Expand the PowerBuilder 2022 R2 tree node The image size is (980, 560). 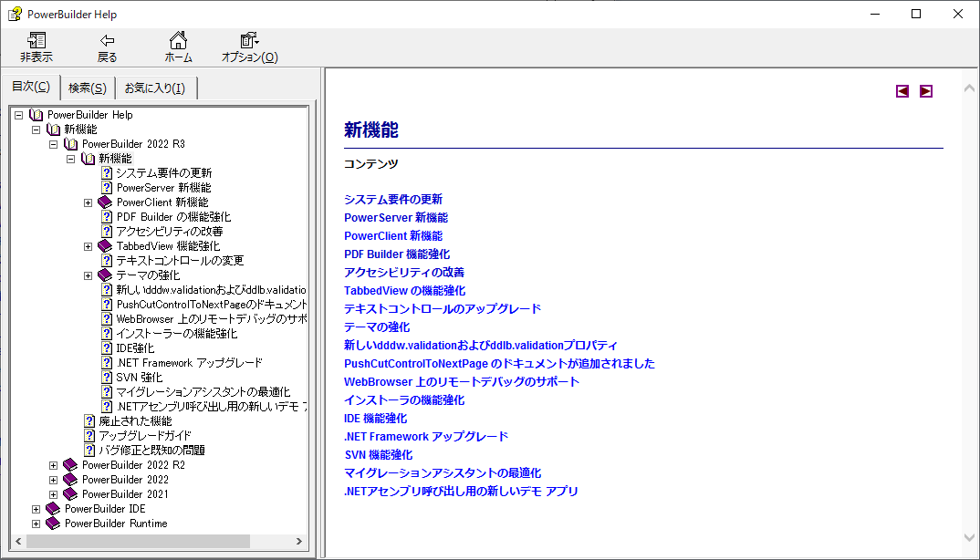(53, 464)
